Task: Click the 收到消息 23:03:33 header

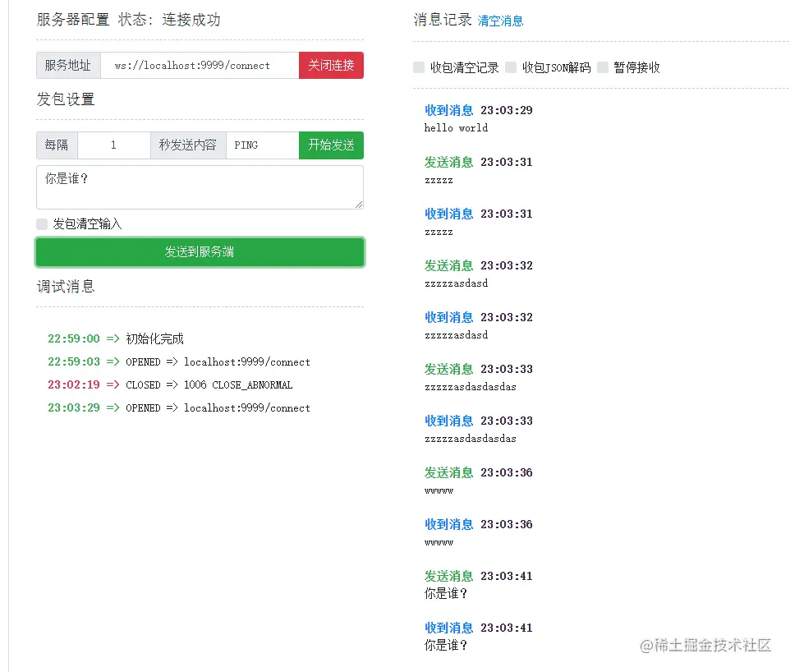Action: [478, 421]
